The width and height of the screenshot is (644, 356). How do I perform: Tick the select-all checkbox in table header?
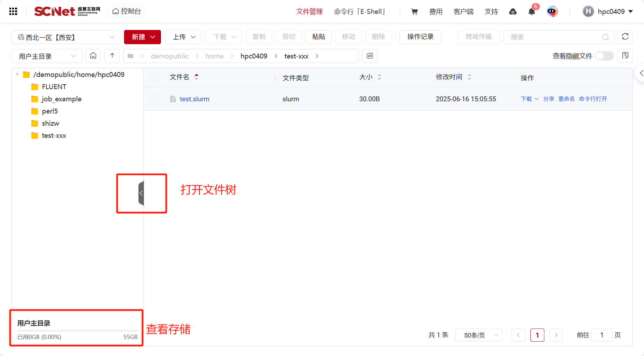point(155,77)
